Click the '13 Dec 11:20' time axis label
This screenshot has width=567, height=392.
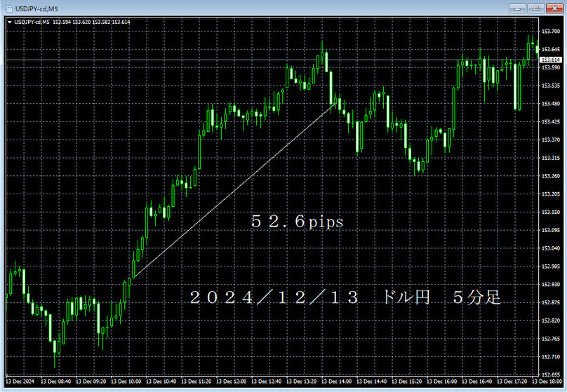click(196, 381)
